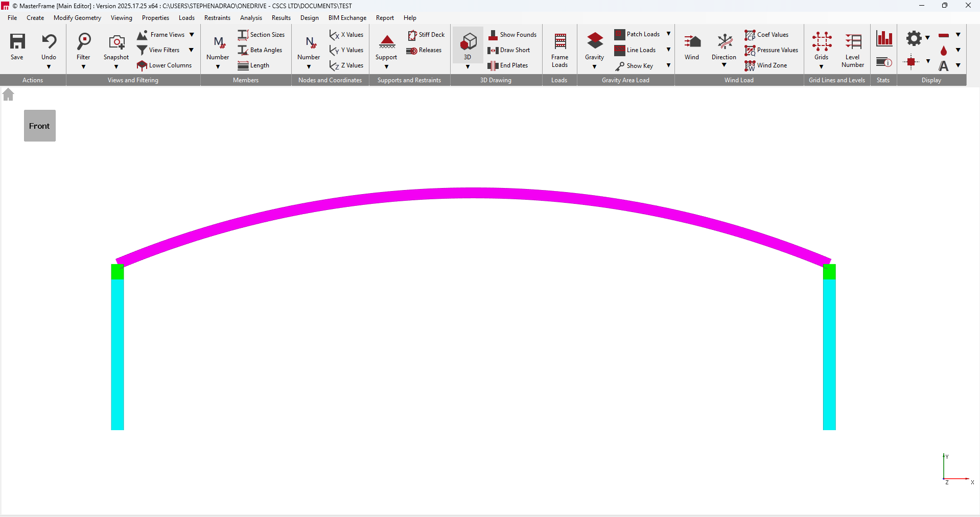Click the Member Number icon
Screen dimensions: 980x517
point(219,42)
